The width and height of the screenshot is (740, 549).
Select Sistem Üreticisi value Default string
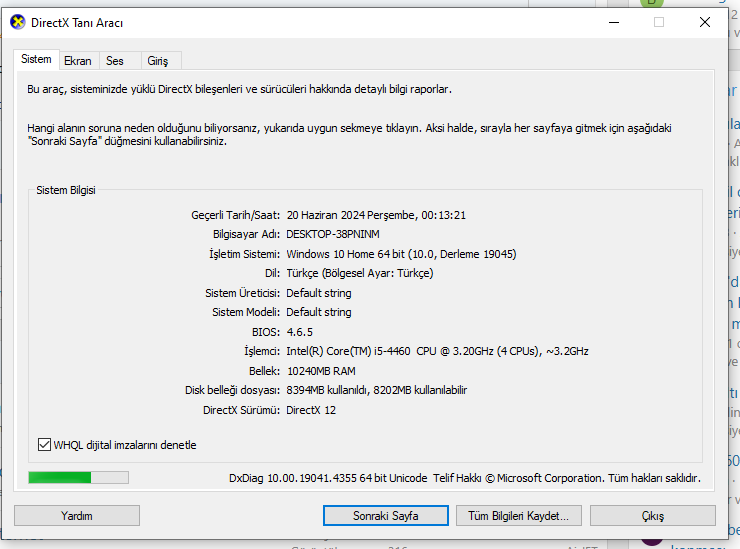pos(319,293)
